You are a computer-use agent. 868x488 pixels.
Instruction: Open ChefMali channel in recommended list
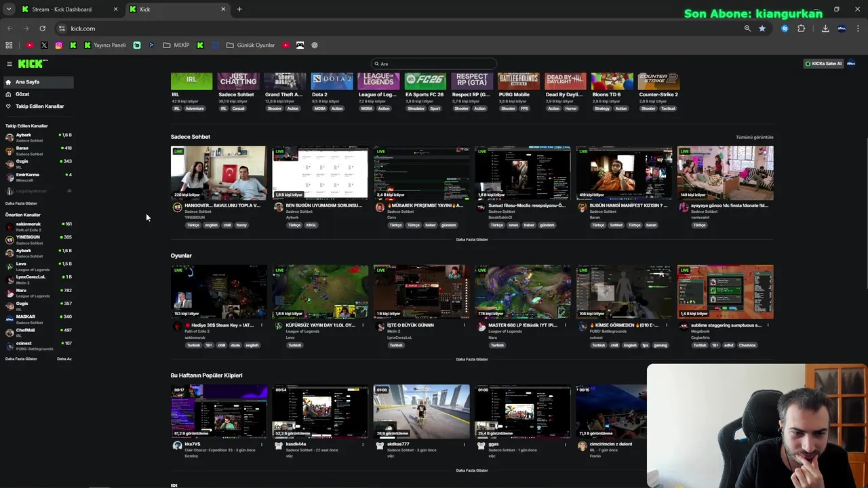pyautogui.click(x=38, y=332)
